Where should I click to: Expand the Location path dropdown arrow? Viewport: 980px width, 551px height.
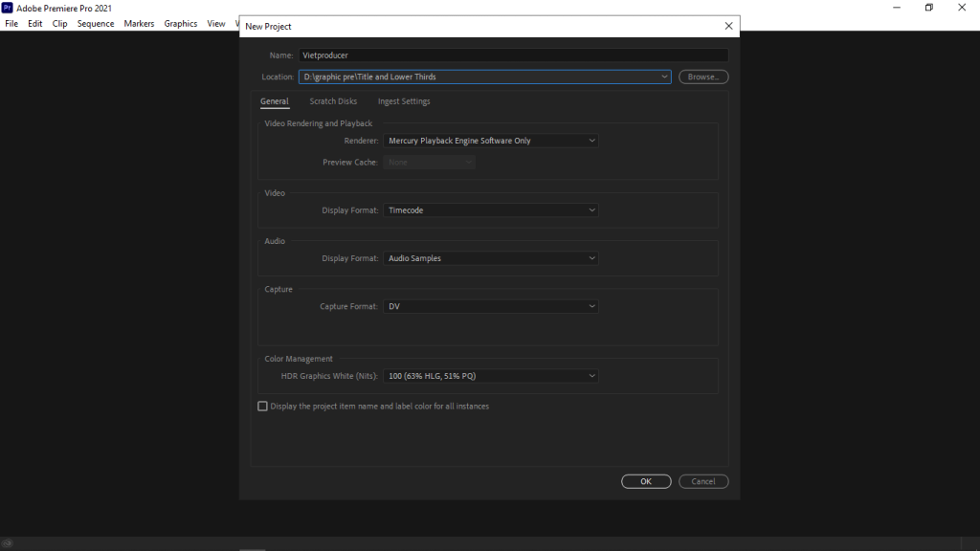click(x=664, y=77)
